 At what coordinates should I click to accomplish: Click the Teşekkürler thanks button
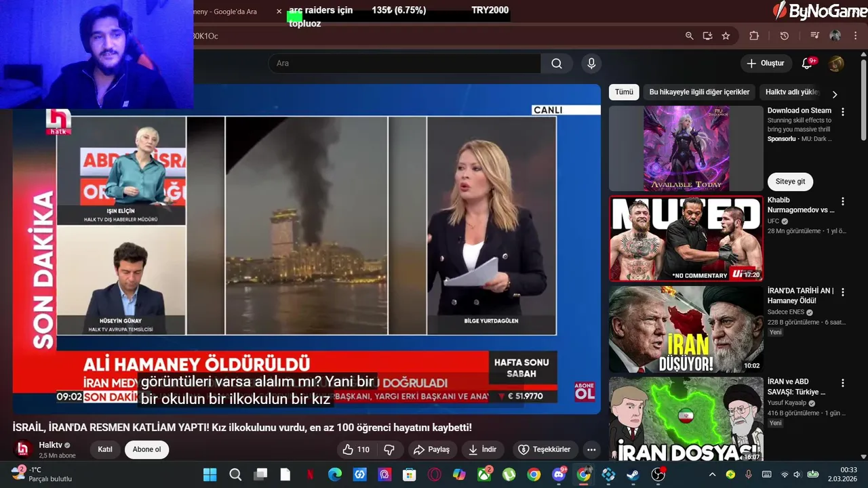tap(544, 449)
